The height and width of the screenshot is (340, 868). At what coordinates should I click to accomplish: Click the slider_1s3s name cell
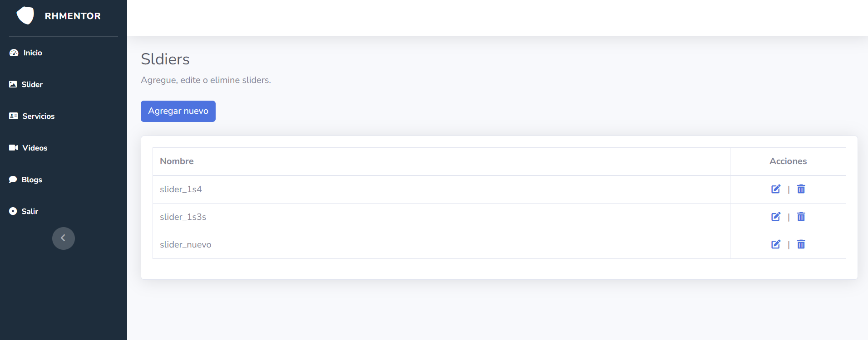click(x=183, y=217)
